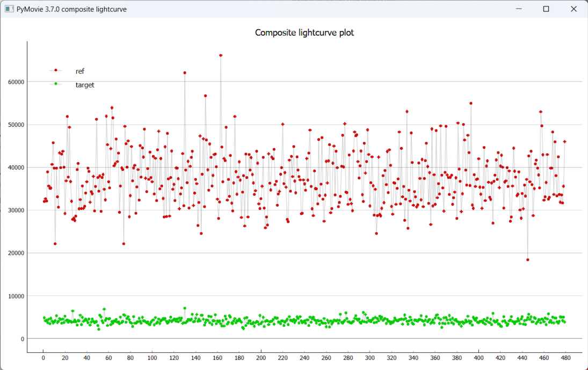Select the 'ref' legend label
Viewport: 588px width, 370px height.
[x=80, y=71]
